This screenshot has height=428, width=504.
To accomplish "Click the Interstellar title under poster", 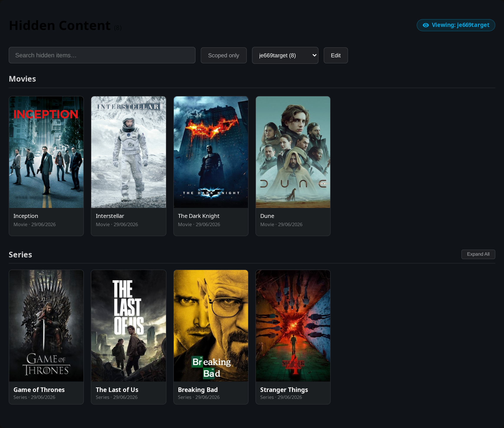I will (110, 216).
